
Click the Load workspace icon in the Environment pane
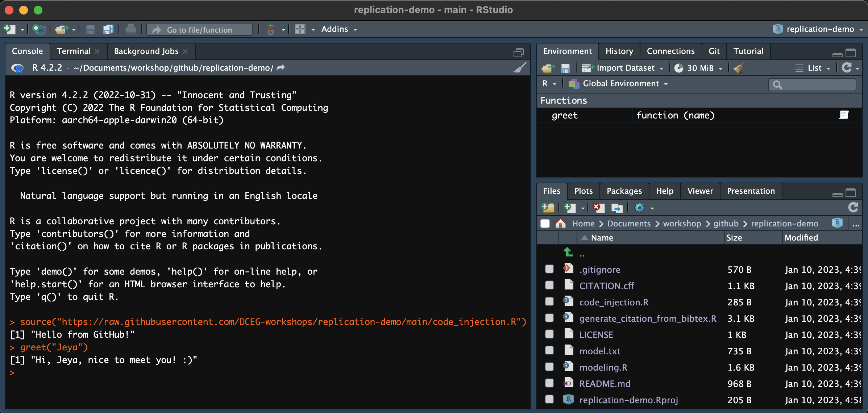548,68
